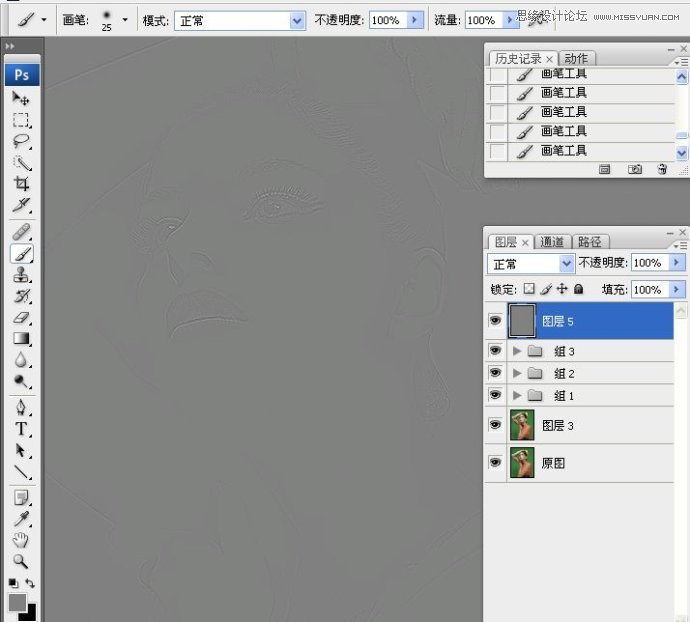Click background color swatch
Viewport: 690px width, 622px height.
(x=30, y=614)
